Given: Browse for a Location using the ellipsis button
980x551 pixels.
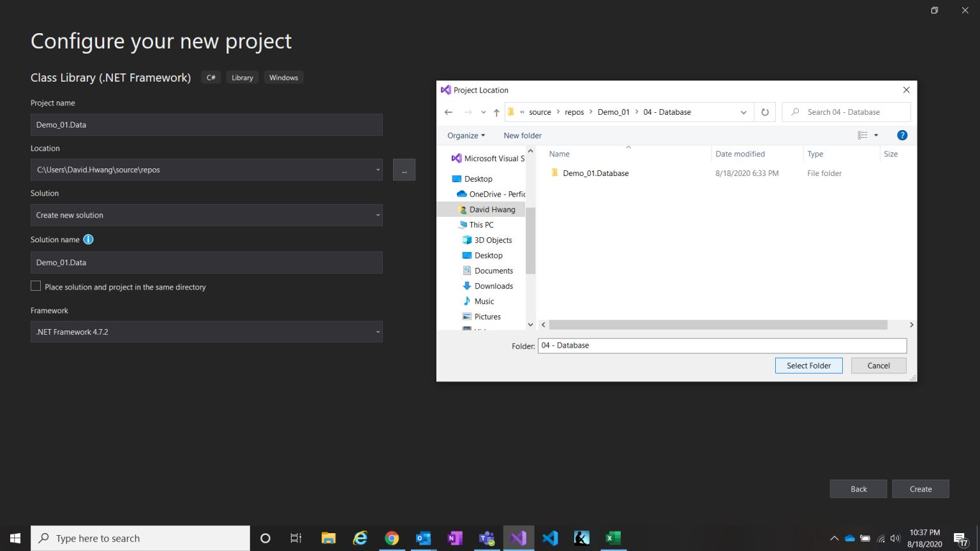Looking at the screenshot, I should pos(404,170).
